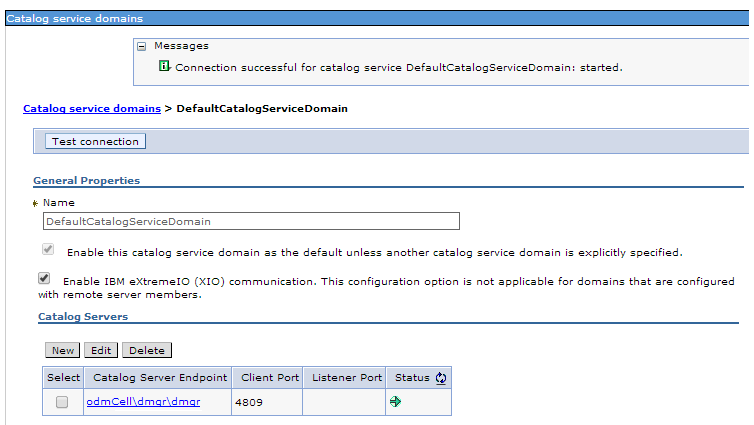Click the Test connection button
Viewport: 754px width, 425px height.
[x=95, y=141]
